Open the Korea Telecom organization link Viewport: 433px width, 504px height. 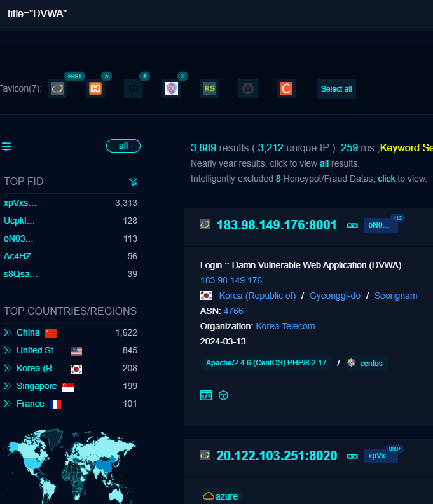pos(285,326)
